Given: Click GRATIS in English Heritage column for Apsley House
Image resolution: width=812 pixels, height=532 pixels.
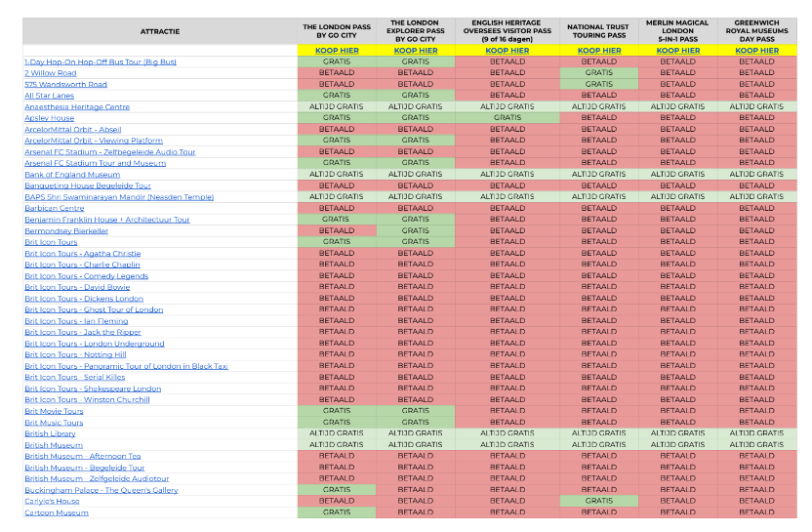Looking at the screenshot, I should pyautogui.click(x=507, y=118).
